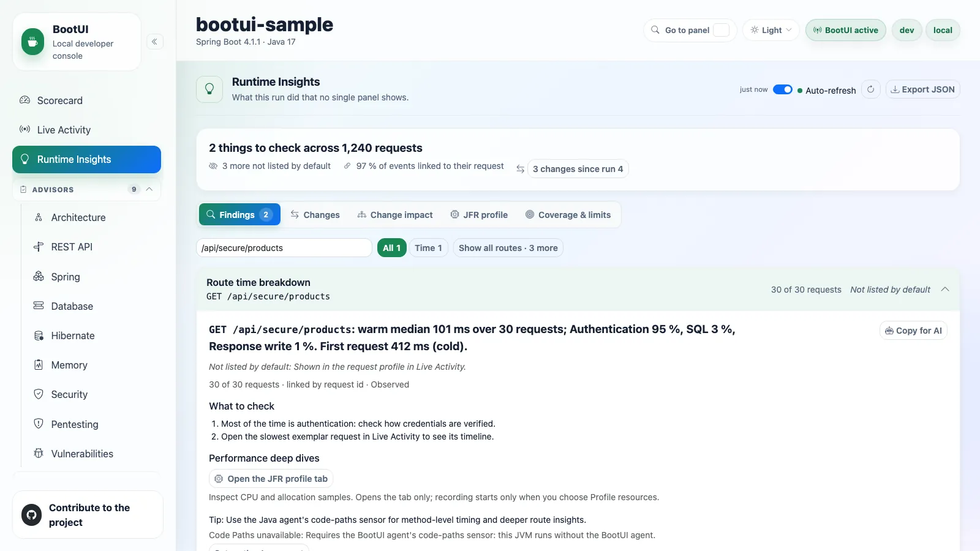Screen dimensions: 980x551
Task: Toggle the Auto-refresh switch
Action: click(x=783, y=89)
